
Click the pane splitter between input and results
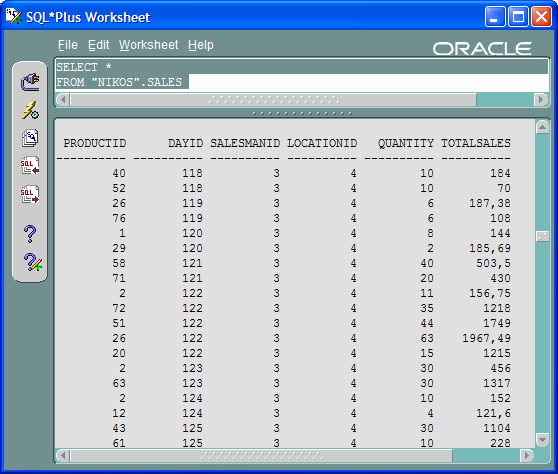tap(302, 114)
